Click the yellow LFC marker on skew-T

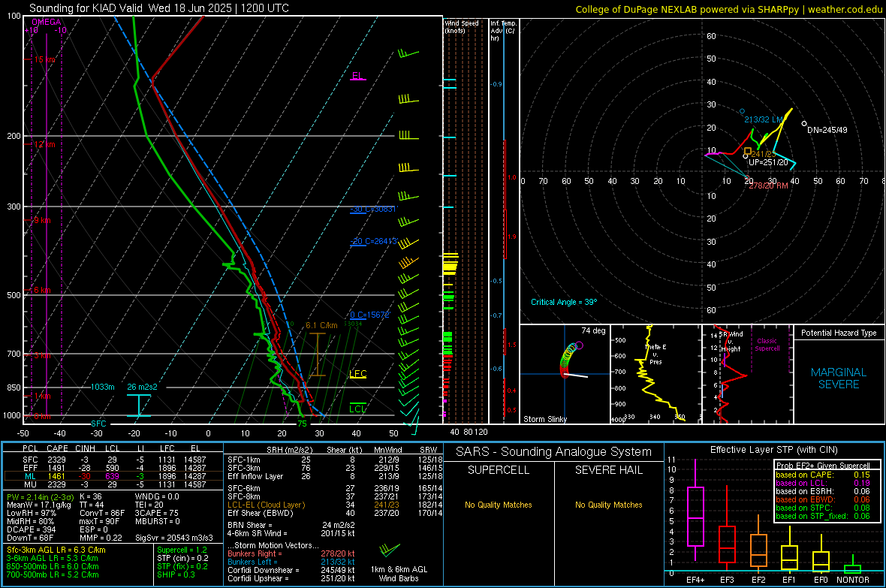tap(358, 374)
